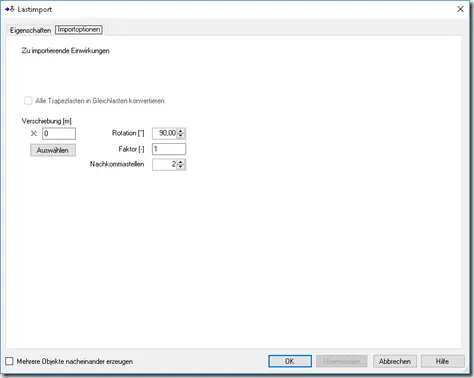Toggle Alle Trapezlasten in Gleichlasten konvertieren checkbox
The image size is (474, 378).
click(28, 101)
